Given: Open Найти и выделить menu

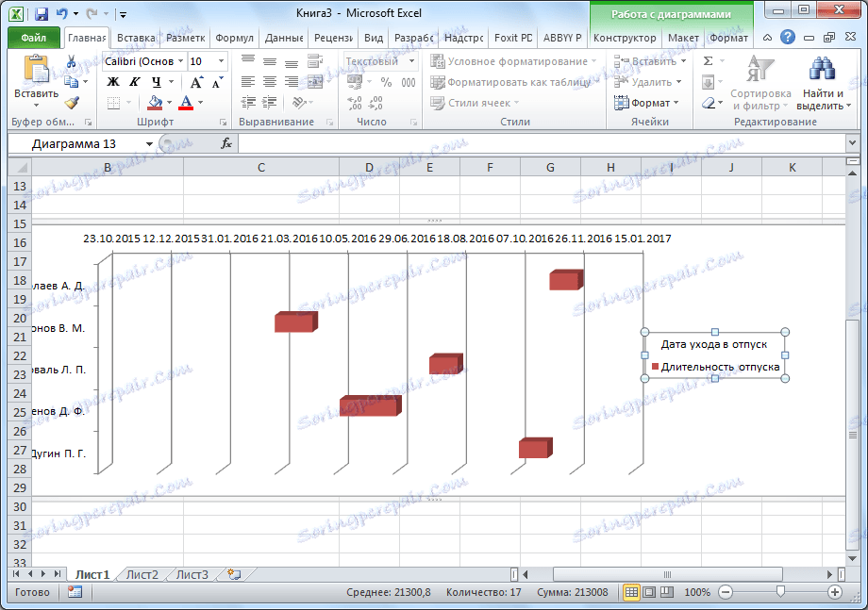Looking at the screenshot, I should (823, 82).
